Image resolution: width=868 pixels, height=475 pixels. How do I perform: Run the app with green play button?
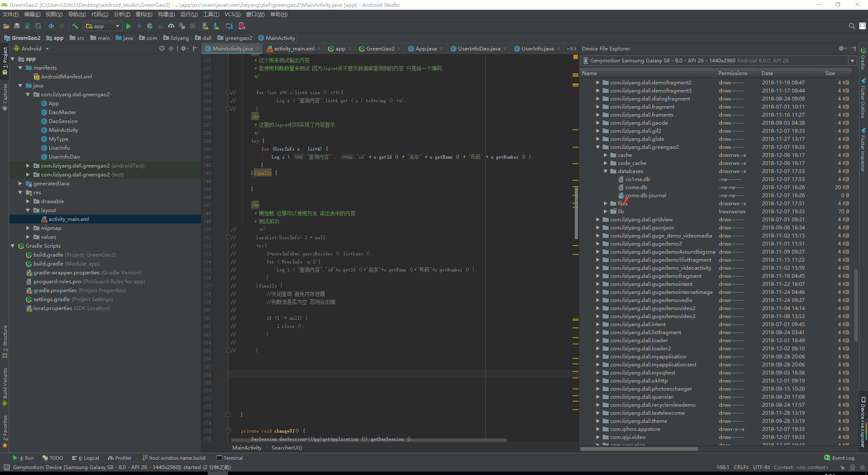(x=128, y=26)
